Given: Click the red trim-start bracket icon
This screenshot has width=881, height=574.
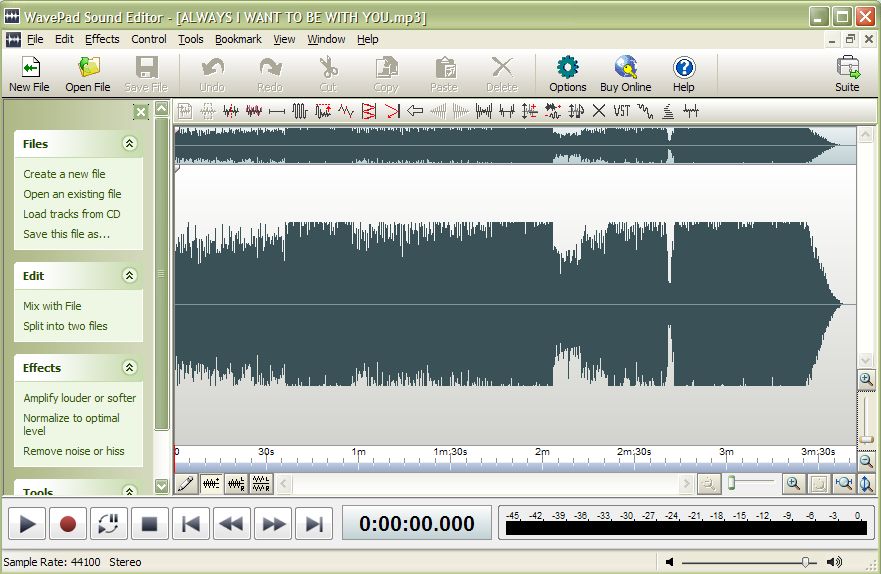Looking at the screenshot, I should [x=369, y=111].
